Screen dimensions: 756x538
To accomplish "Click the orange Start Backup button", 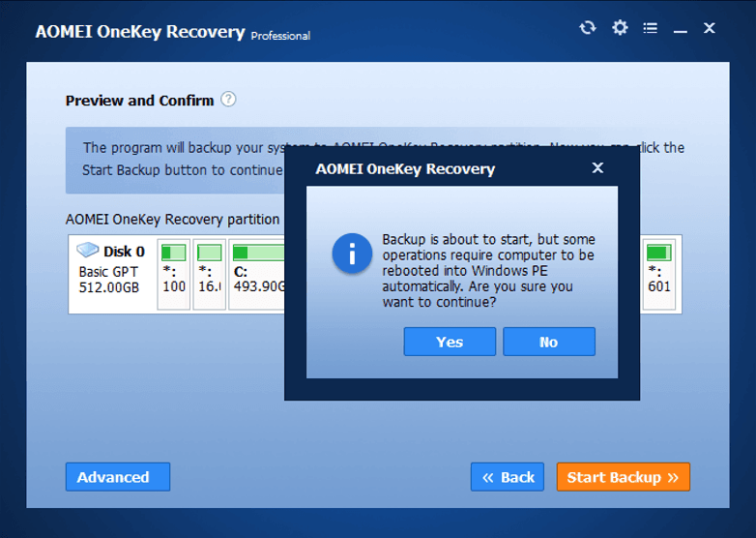I will [x=623, y=477].
